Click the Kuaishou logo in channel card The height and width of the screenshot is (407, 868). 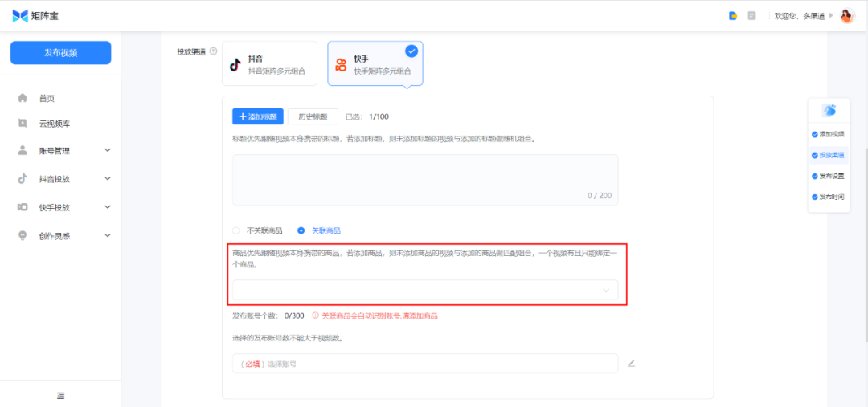point(341,65)
